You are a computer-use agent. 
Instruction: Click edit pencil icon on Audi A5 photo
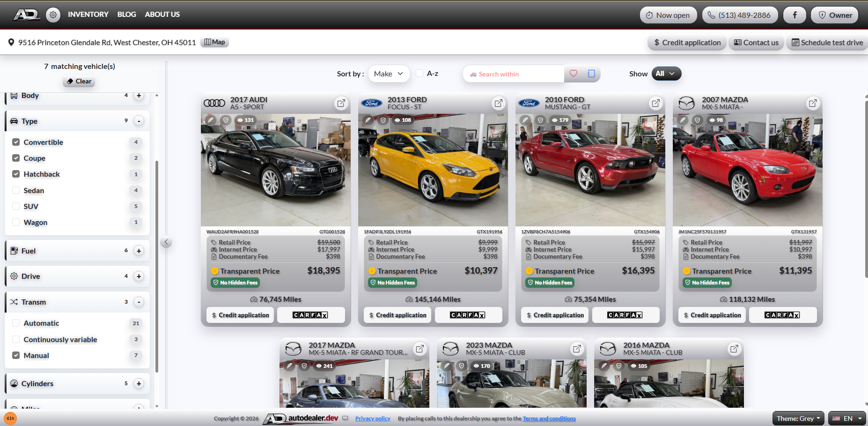(211, 120)
